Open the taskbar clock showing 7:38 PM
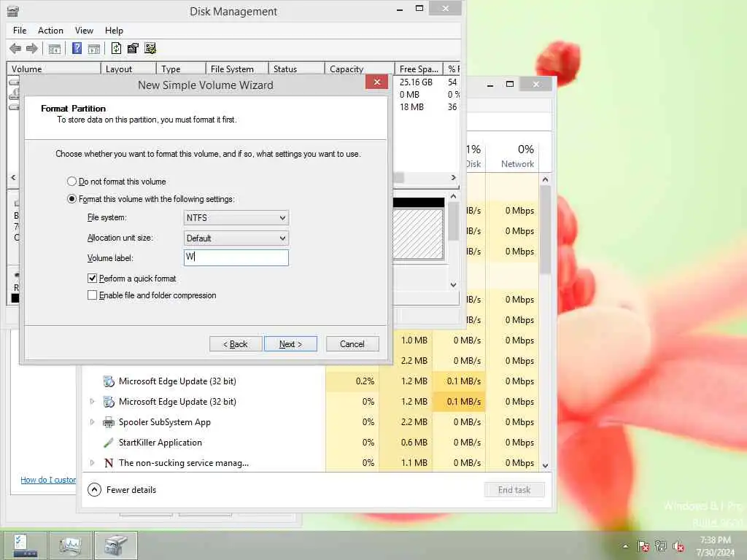 click(x=715, y=546)
